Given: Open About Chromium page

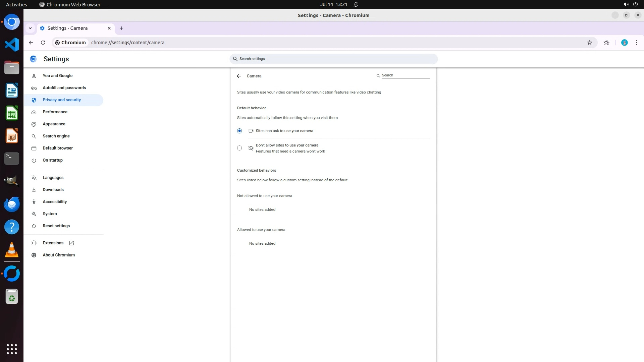Looking at the screenshot, I should tap(59, 255).
